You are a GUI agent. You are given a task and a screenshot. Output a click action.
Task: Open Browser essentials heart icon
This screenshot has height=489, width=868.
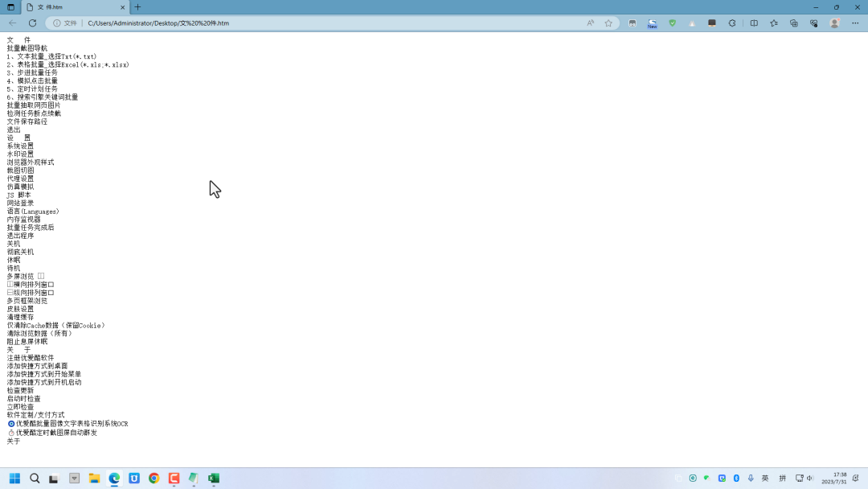coord(813,23)
